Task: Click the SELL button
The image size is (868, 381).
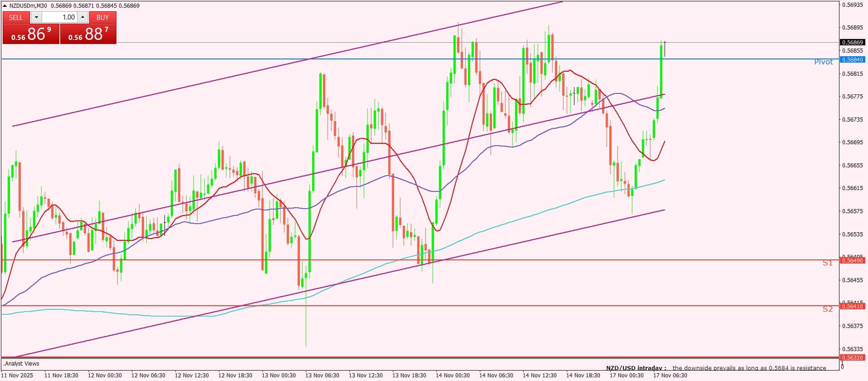Action: pos(16,17)
